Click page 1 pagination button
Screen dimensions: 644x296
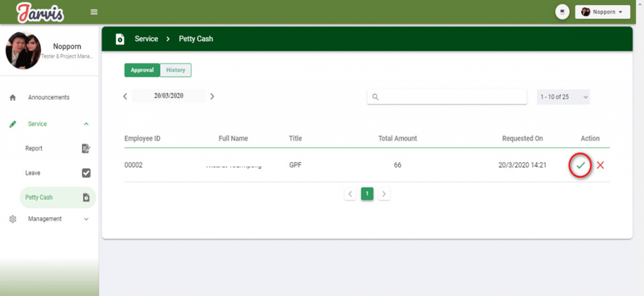367,194
